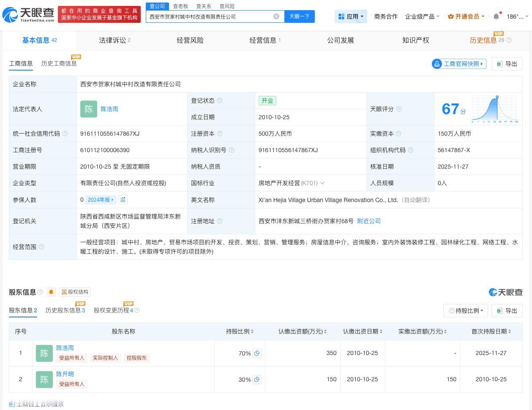Click the help icon beside 登记状态
The width and height of the screenshot is (532, 410).
click(220, 101)
